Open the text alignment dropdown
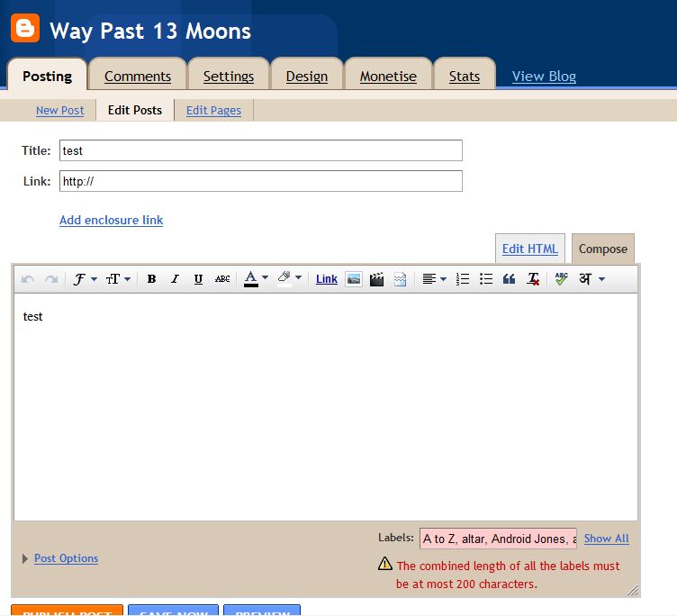 click(434, 279)
